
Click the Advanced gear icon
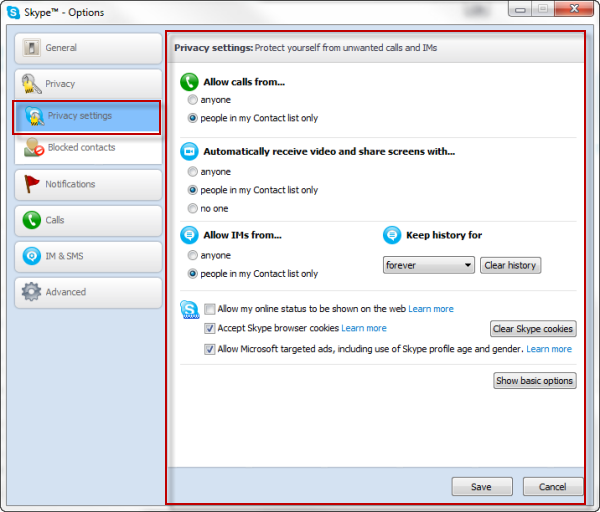click(31, 292)
